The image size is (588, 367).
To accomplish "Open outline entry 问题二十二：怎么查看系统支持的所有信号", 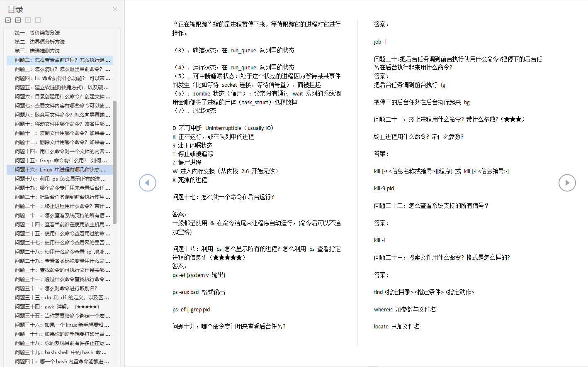I will click(x=60, y=215).
